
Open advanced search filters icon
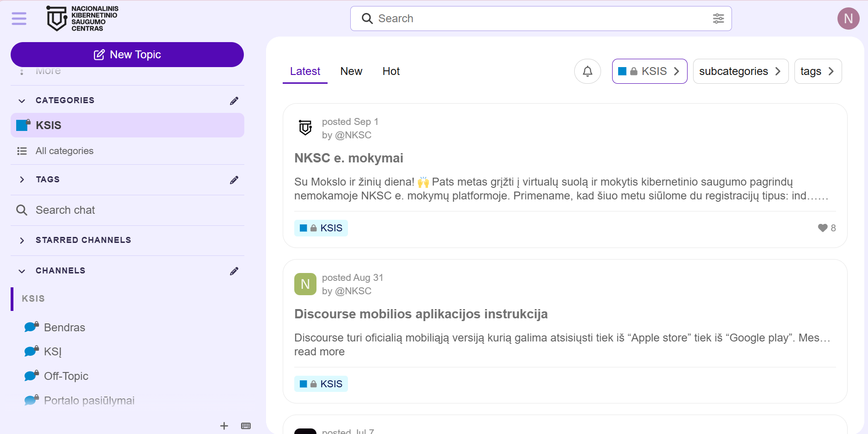pos(718,19)
